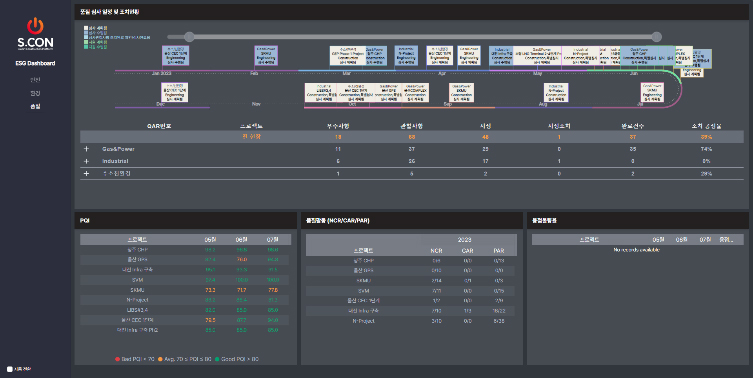Click the white legend swatch above the timeline
Screen dimensions: 753x378
pyautogui.click(x=86, y=28)
